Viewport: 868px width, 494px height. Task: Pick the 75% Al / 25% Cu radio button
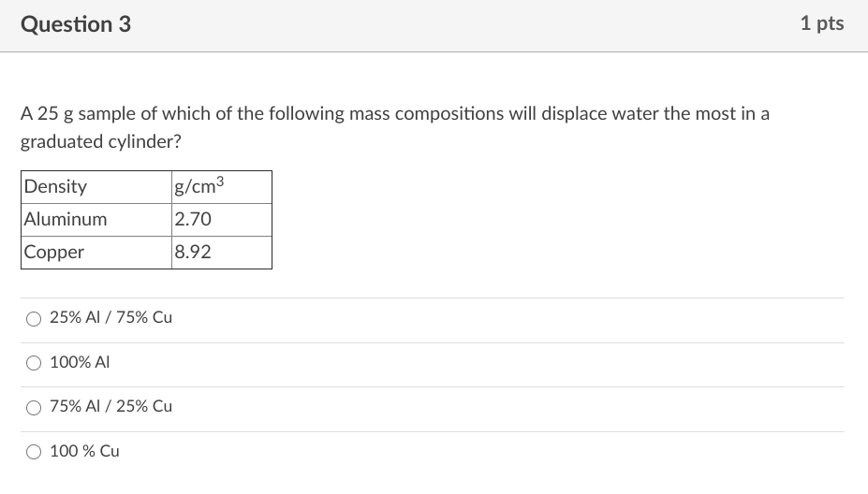34,407
